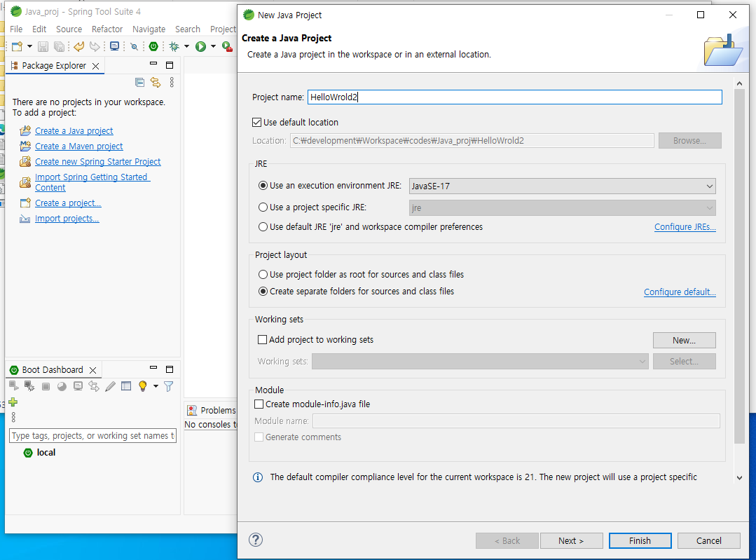This screenshot has width=756, height=560.
Task: Click Boot Dashboard open browser globe icon
Action: (x=62, y=386)
